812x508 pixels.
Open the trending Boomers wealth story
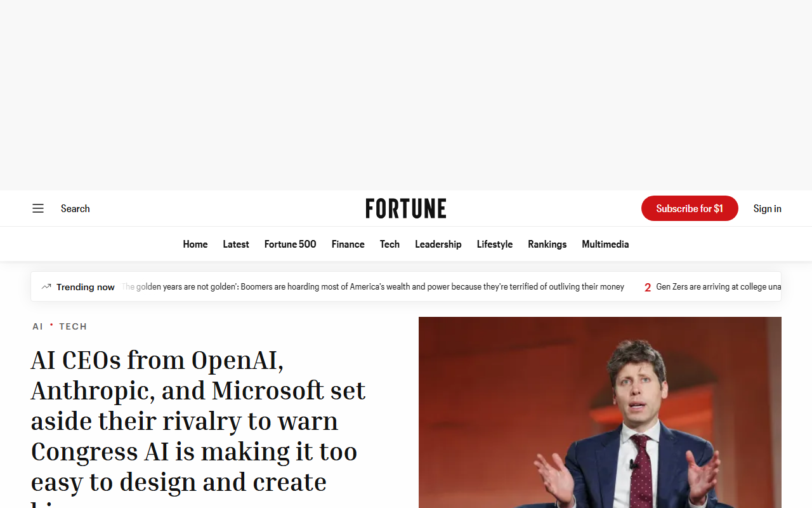(x=373, y=286)
